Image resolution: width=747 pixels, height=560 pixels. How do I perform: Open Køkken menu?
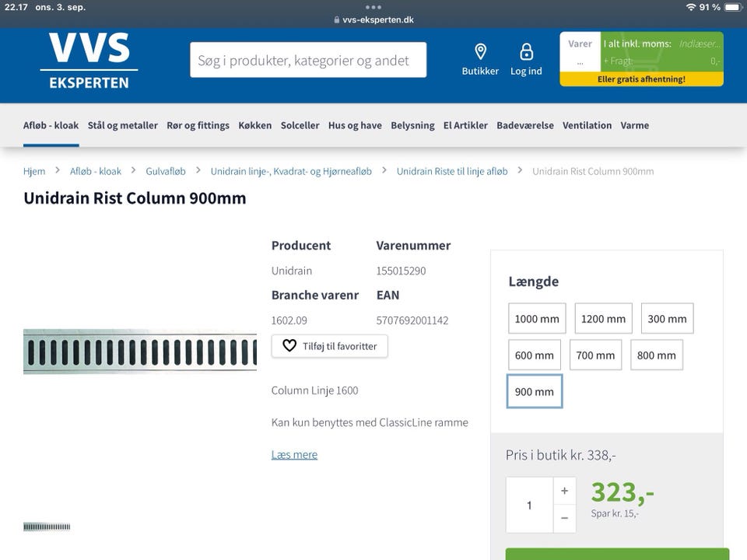[x=255, y=125]
